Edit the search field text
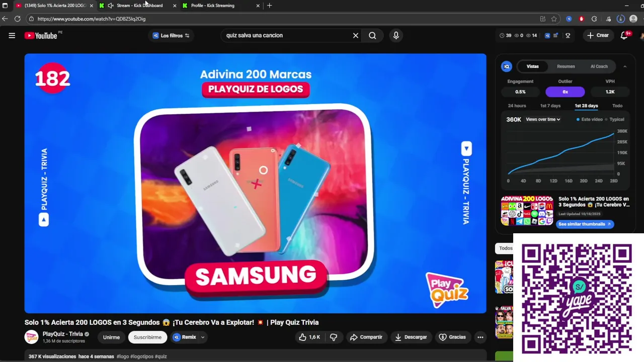 pyautogui.click(x=287, y=36)
